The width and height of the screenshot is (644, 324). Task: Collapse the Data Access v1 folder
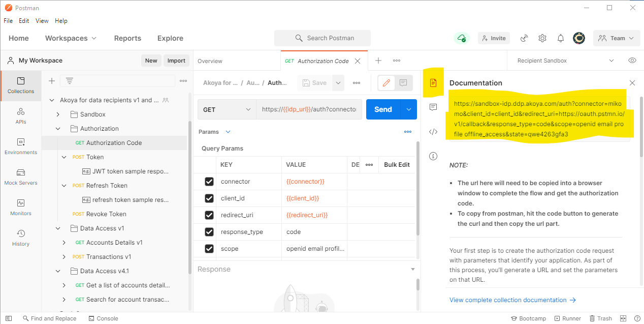coord(58,228)
